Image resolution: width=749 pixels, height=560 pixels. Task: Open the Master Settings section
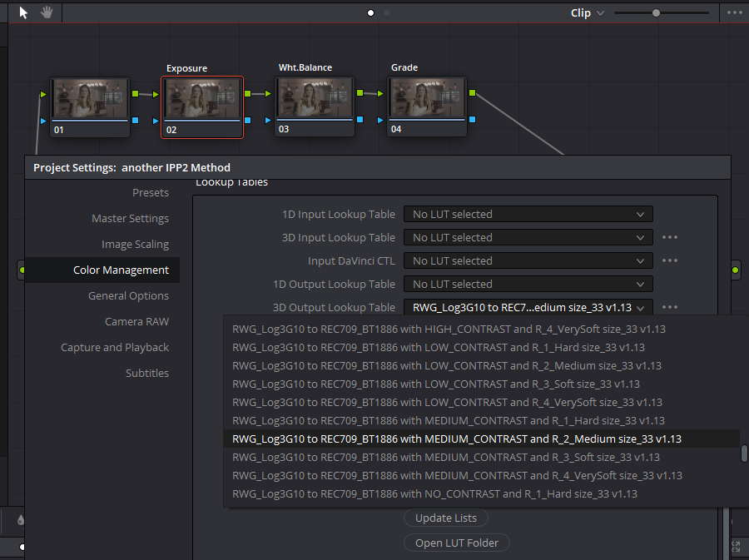130,218
